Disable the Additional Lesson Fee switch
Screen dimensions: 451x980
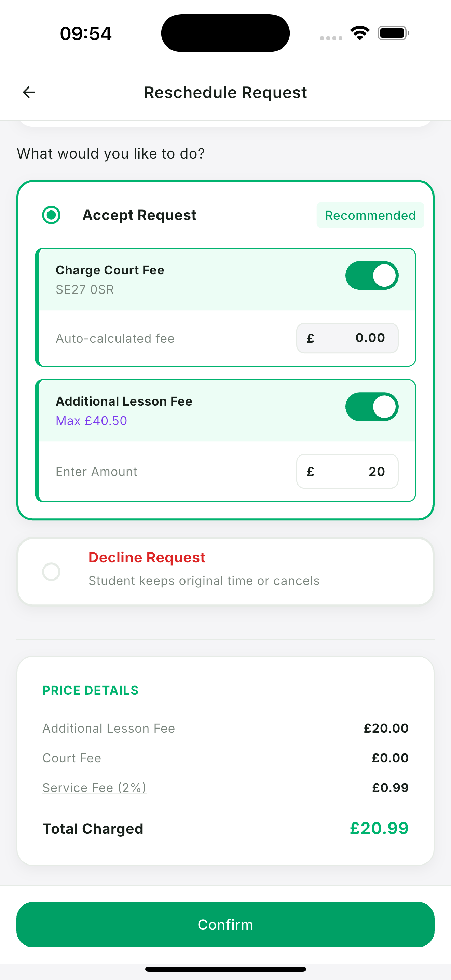pos(372,407)
